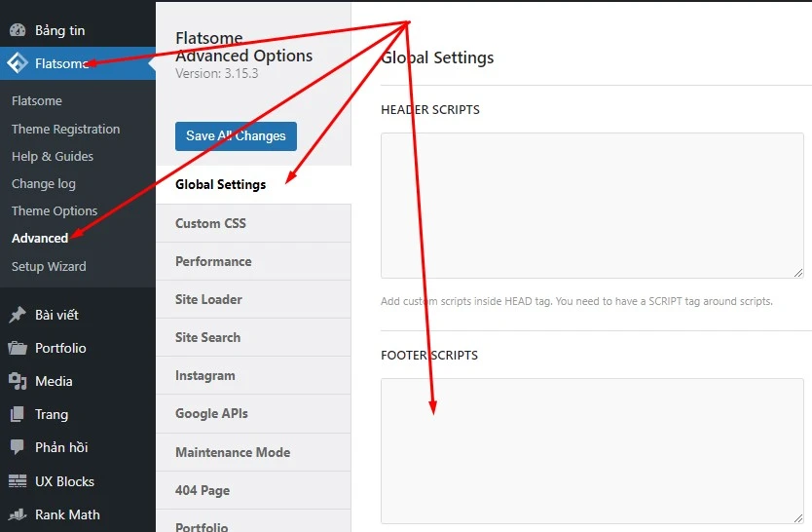Click the Media library icon
Viewport: 812px width, 532px height.
18,381
